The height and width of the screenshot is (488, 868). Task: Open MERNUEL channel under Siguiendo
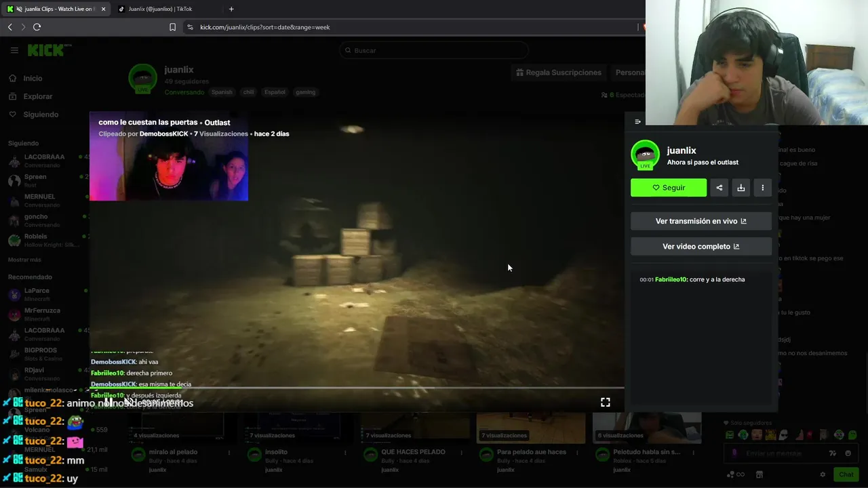tap(45, 200)
